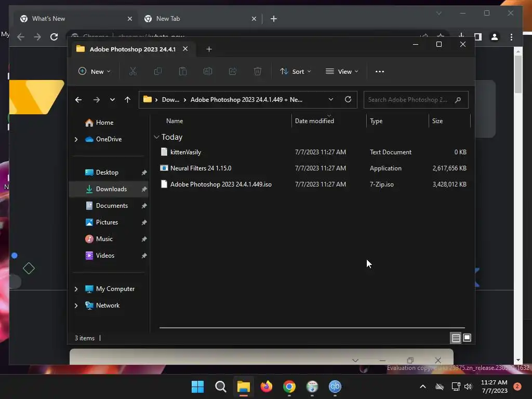Screen dimensions: 532x399
Task: Click the Paste clipboard icon in toolbar
Action: tap(182, 71)
